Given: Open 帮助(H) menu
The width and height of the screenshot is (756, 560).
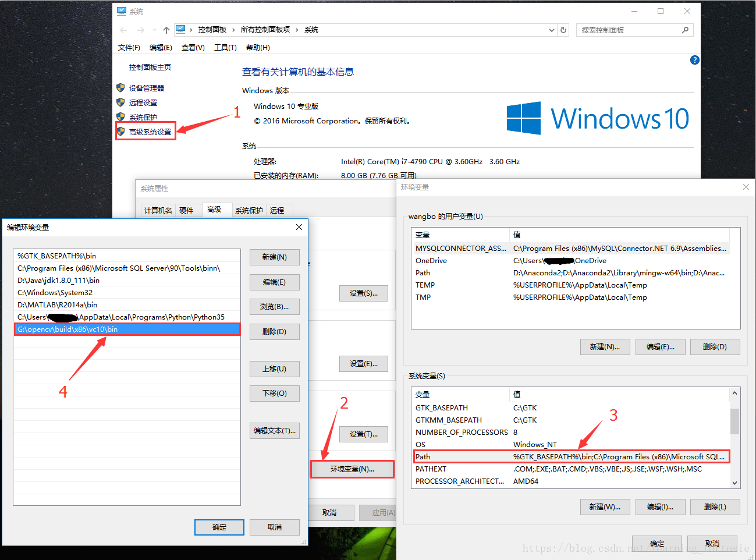Looking at the screenshot, I should [258, 48].
